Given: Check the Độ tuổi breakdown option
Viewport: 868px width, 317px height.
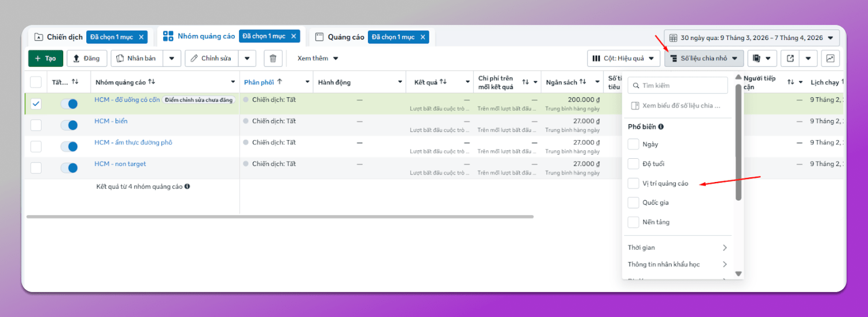Looking at the screenshot, I should tap(634, 164).
